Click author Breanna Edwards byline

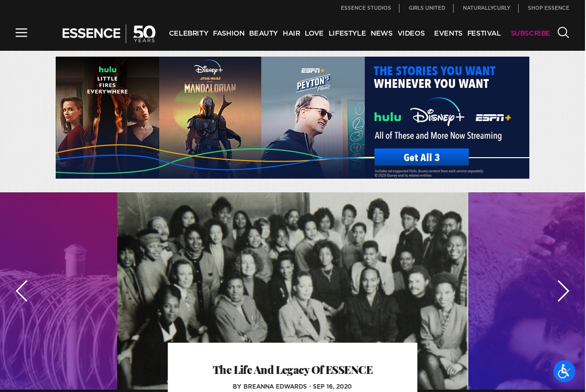point(275,387)
